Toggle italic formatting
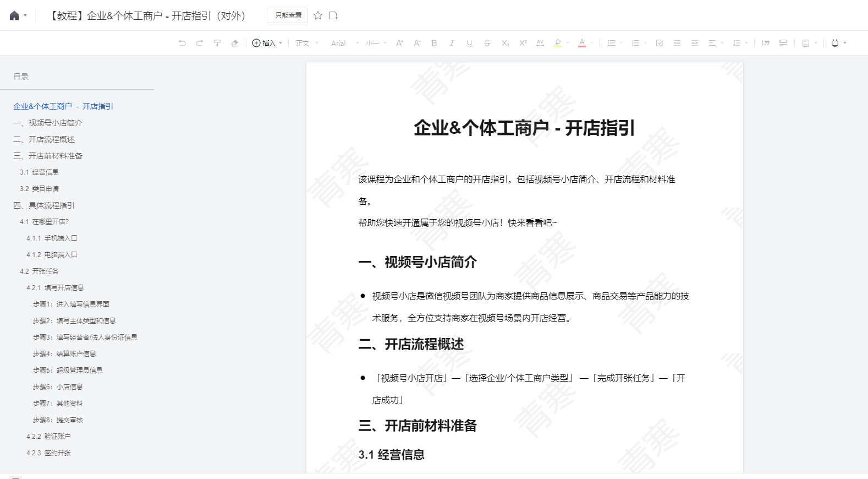The width and height of the screenshot is (868, 479). click(x=452, y=43)
